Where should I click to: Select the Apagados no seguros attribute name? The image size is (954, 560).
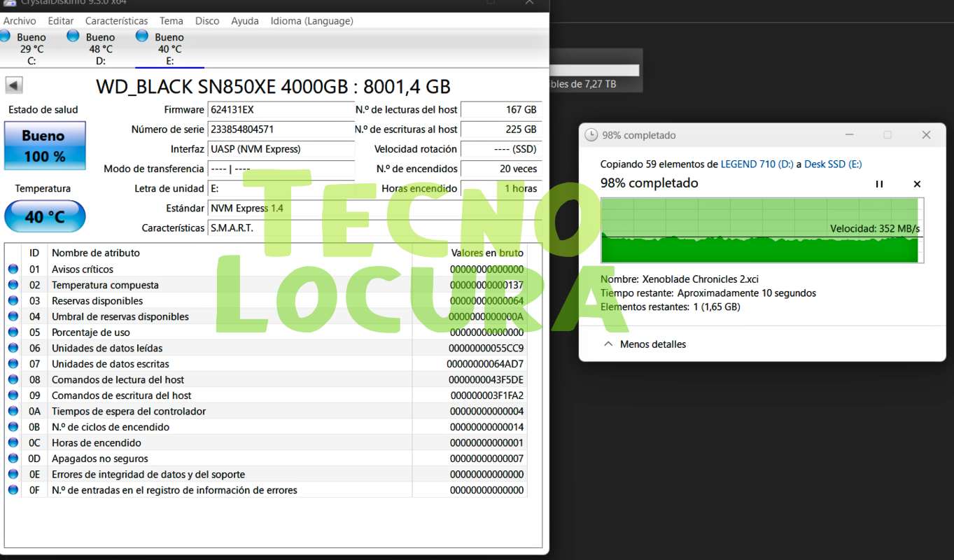[x=100, y=458]
